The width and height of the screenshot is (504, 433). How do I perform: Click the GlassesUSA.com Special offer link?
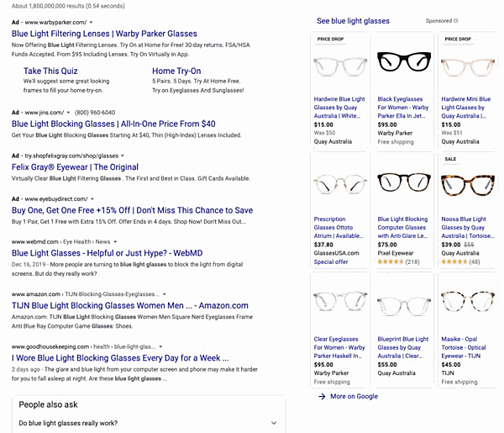coord(331,261)
